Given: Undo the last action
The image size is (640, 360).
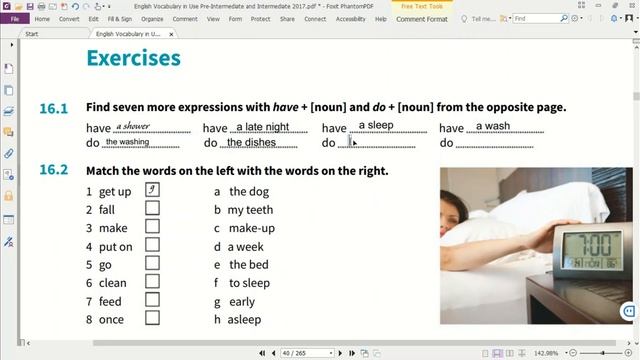Looking at the screenshot, I should [76, 7].
